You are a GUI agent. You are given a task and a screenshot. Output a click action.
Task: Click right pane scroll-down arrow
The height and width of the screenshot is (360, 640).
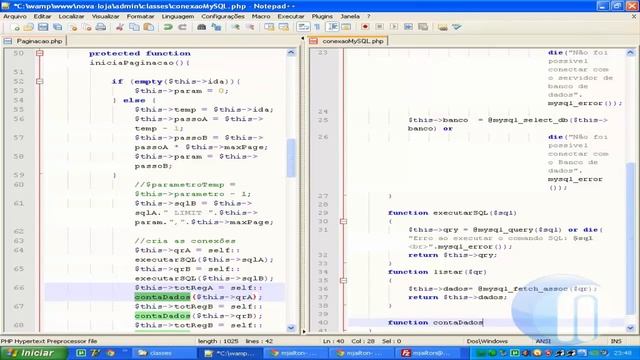point(630,328)
